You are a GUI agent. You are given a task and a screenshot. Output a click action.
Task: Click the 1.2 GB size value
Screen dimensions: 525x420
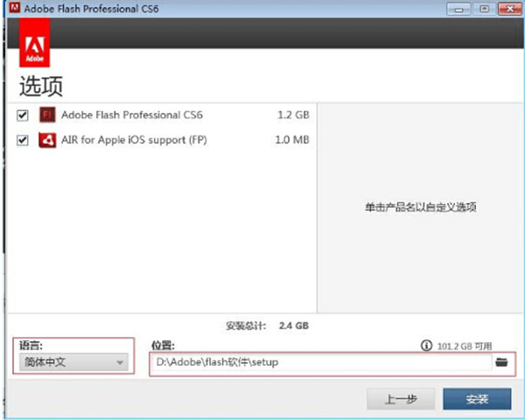pos(293,115)
